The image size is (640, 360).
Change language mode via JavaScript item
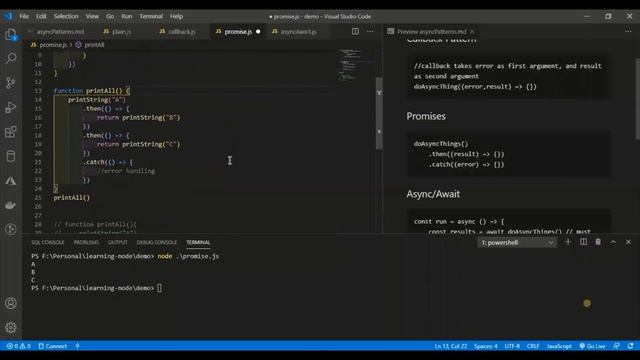[559, 346]
